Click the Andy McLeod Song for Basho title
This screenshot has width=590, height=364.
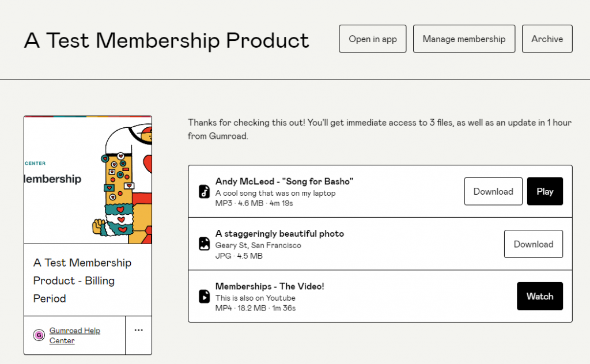(284, 181)
